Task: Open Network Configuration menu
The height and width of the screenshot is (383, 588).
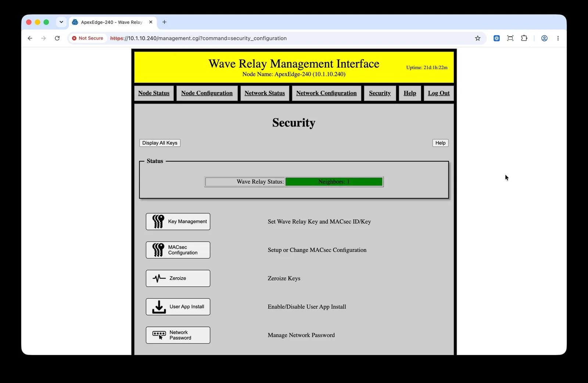Action: pos(326,93)
